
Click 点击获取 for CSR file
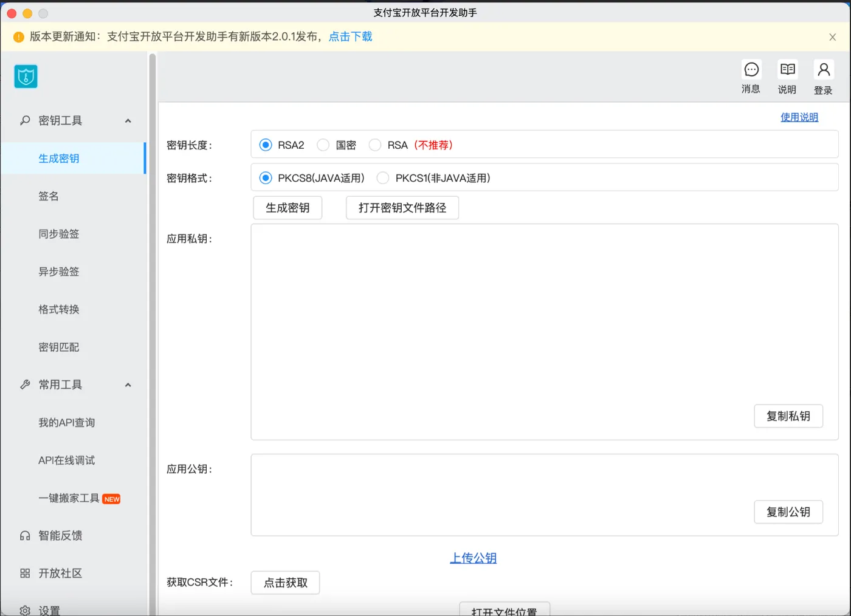[x=286, y=583]
